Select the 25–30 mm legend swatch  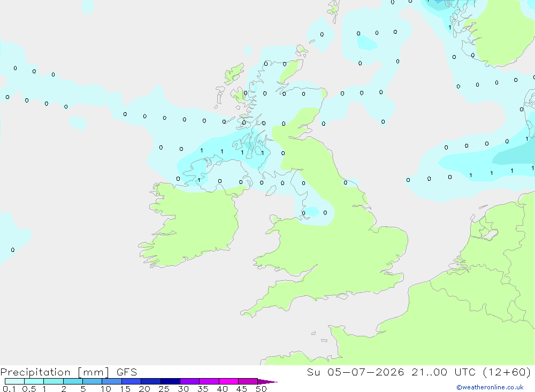click(170, 381)
